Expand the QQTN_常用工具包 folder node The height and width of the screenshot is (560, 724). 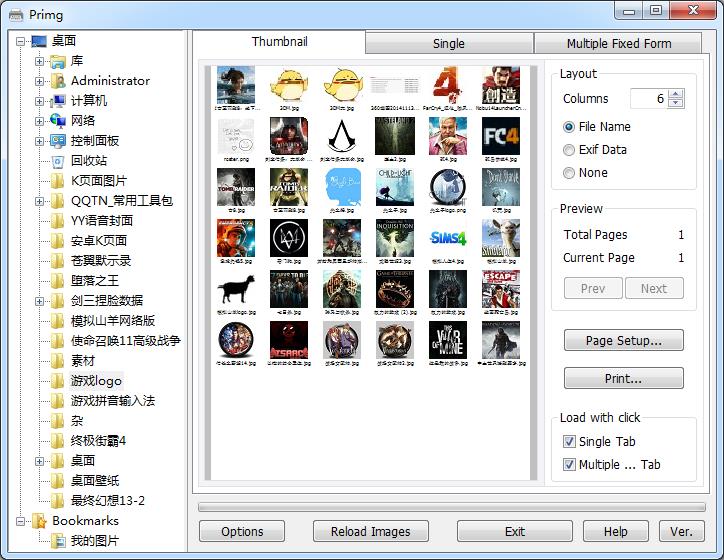39,201
